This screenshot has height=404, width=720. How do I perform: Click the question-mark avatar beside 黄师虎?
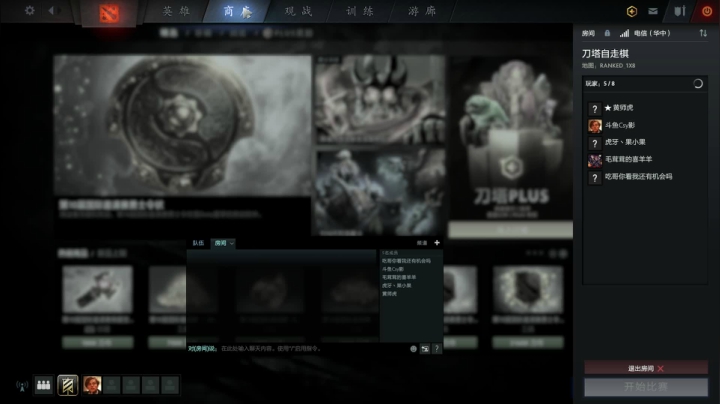click(595, 109)
